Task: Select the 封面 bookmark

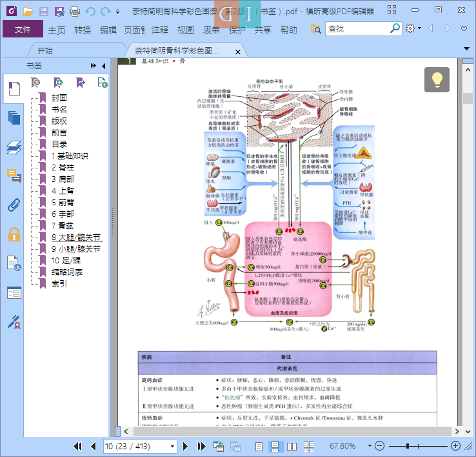Action: tap(59, 98)
